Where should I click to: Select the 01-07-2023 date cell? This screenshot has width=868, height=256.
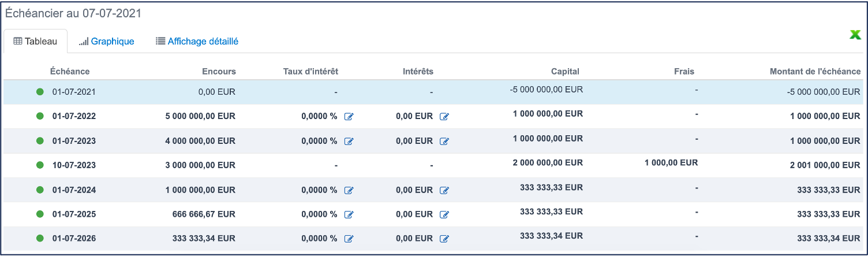click(74, 141)
